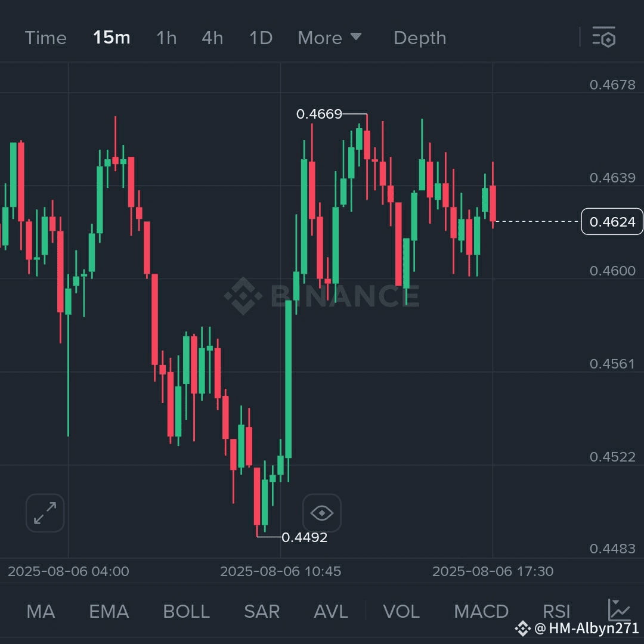644x644 pixels.
Task: Expand chart to fullscreen view
Action: coord(45,513)
